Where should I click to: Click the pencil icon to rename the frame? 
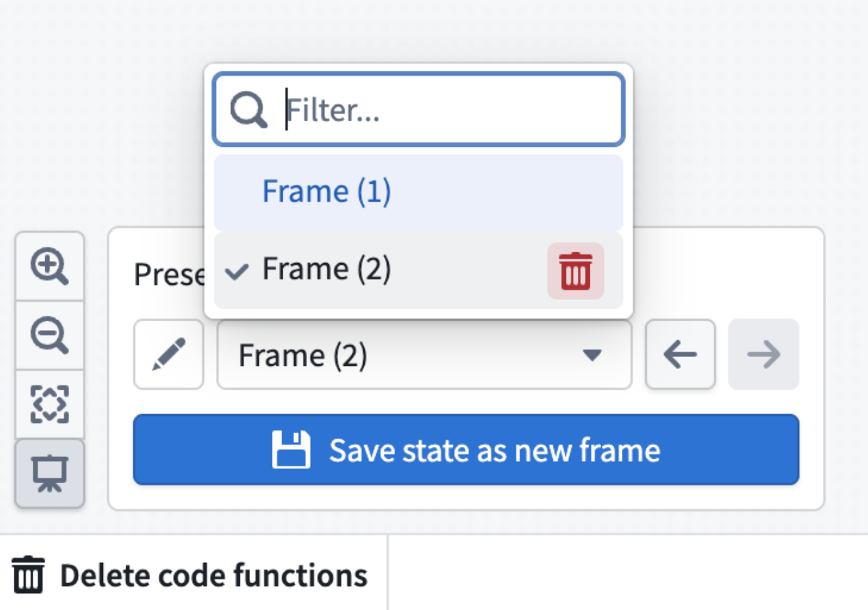tap(168, 355)
